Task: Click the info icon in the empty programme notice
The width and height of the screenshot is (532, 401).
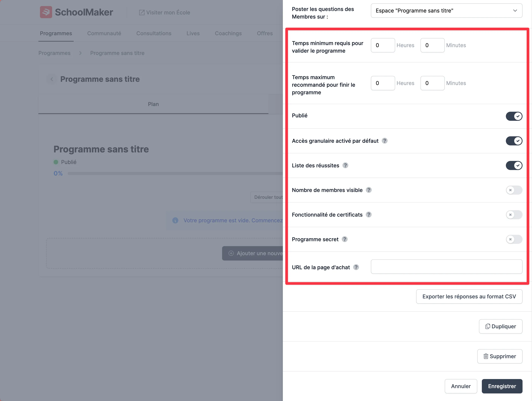Action: click(x=175, y=220)
